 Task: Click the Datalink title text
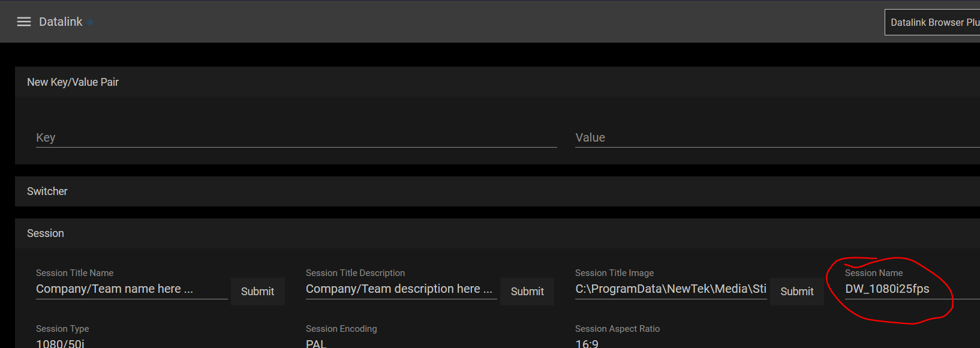click(x=61, y=22)
